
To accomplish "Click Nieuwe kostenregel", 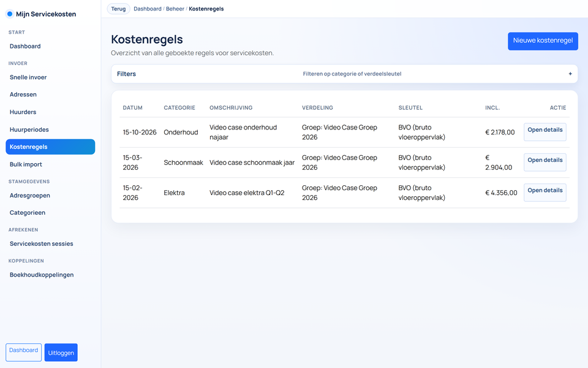I will [543, 41].
